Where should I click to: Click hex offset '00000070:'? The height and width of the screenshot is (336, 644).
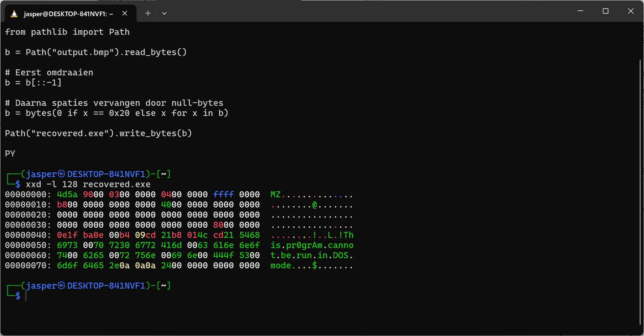28,266
